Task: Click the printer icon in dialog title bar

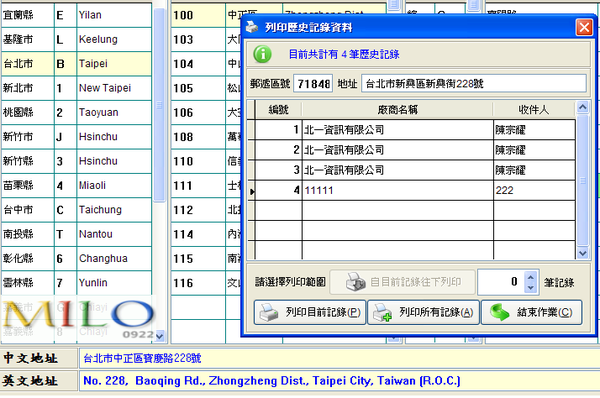Action: click(252, 27)
